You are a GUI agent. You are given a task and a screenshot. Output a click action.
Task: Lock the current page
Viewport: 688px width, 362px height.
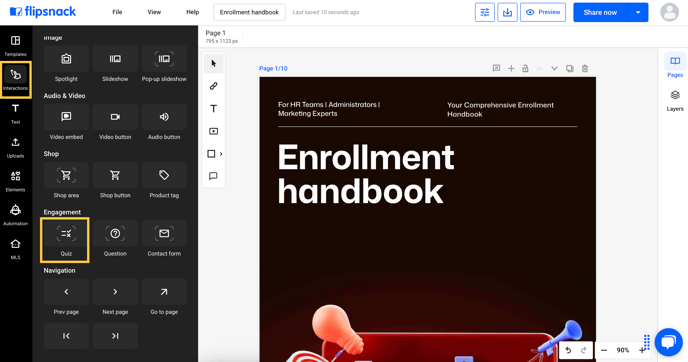pyautogui.click(x=525, y=68)
